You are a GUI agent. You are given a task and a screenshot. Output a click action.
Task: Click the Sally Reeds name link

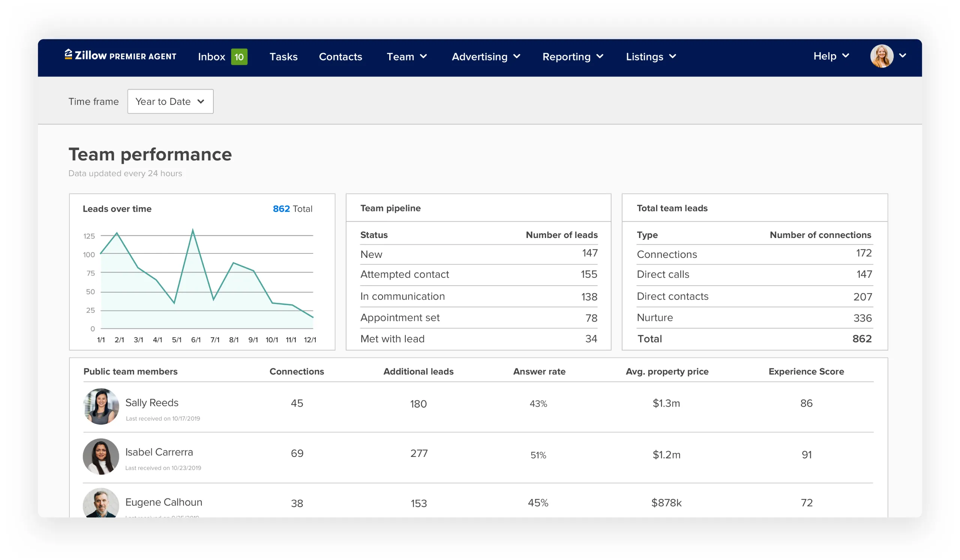151,403
